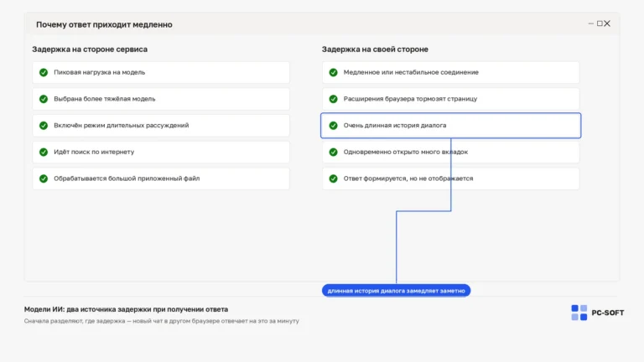Click green check icon for Включён режим длительных рассуждений
This screenshot has width=644, height=362.
(44, 126)
